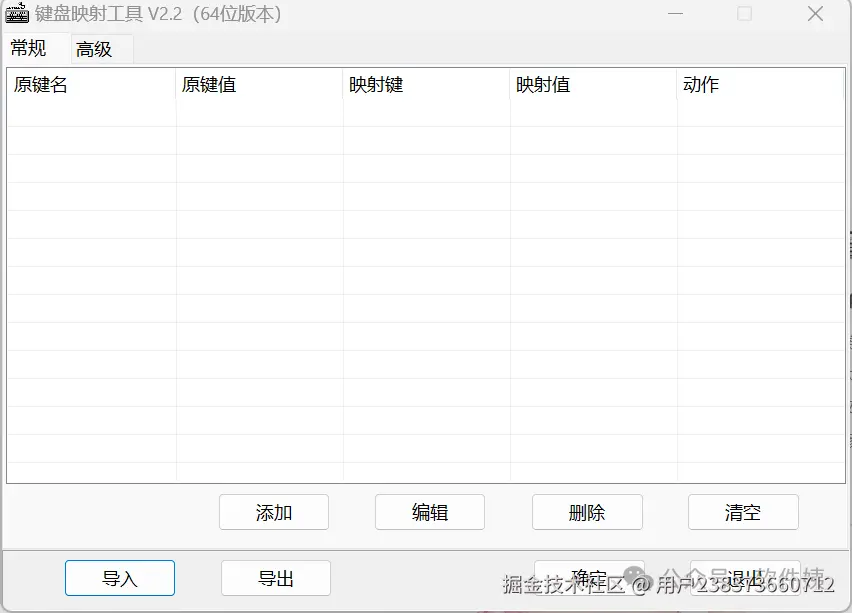Click the 删除 (Delete) button
Viewport: 852px width, 613px height.
pos(587,512)
